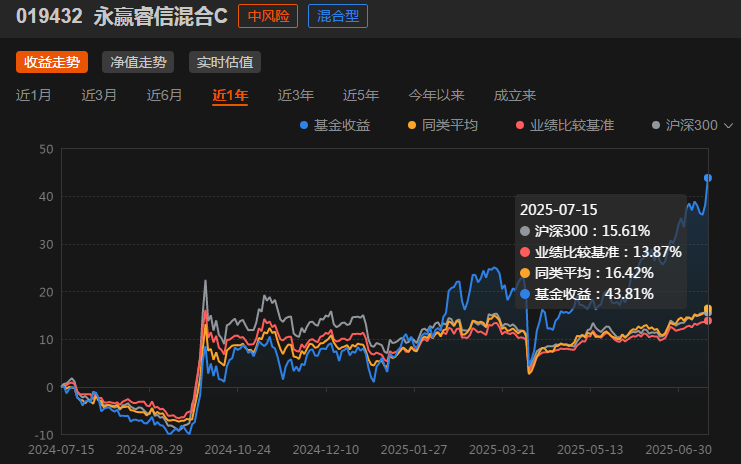Show 今年以来 performance range

tap(437, 95)
